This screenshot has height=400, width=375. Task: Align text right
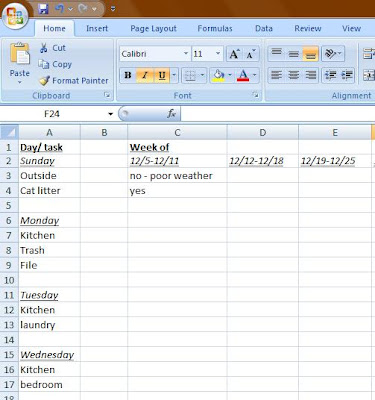311,75
